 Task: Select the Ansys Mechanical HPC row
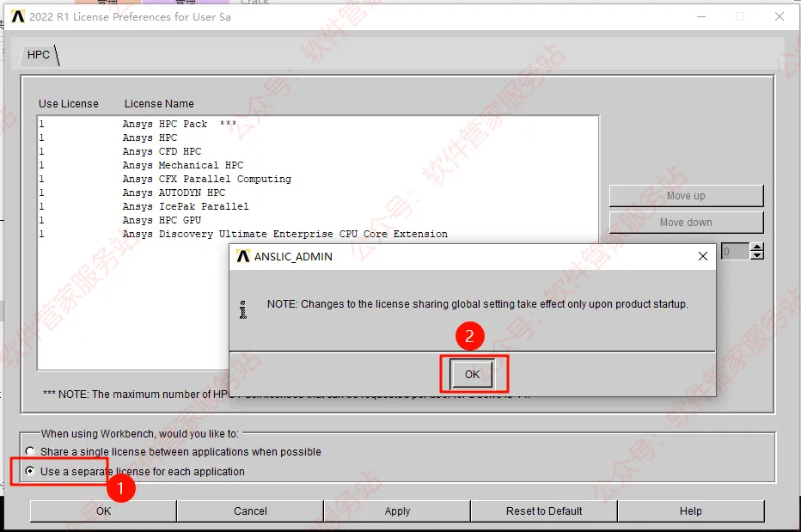(x=318, y=165)
